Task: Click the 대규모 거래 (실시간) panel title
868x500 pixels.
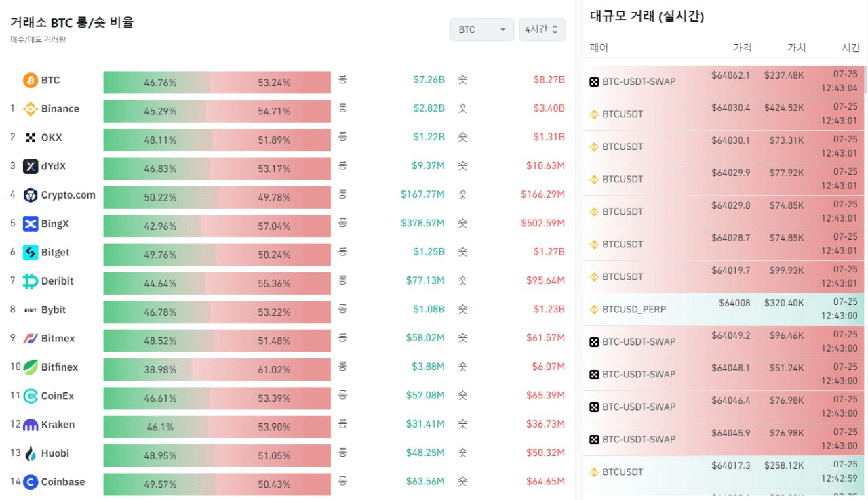Action: coord(647,16)
